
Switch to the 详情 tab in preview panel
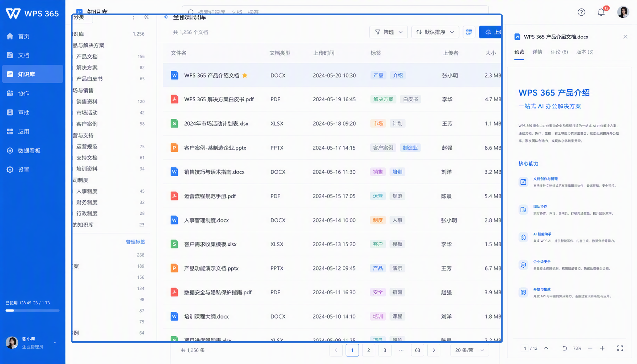pos(537,52)
